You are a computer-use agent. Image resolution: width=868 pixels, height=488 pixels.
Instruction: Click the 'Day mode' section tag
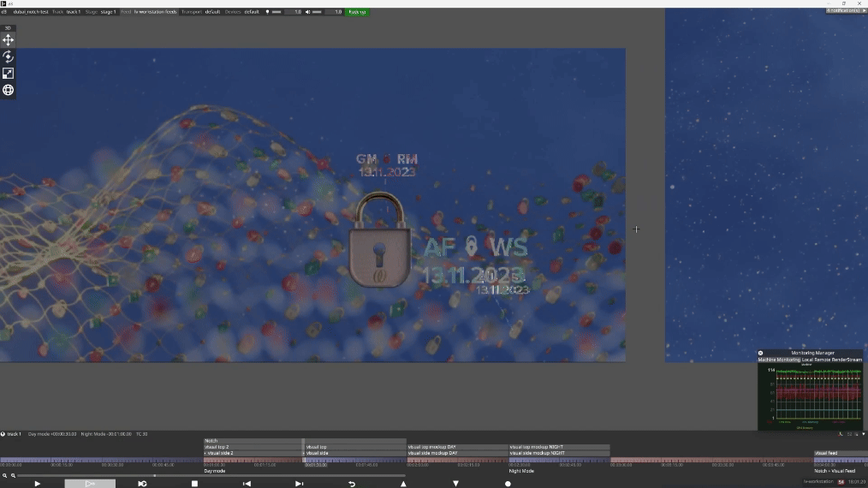pos(215,471)
